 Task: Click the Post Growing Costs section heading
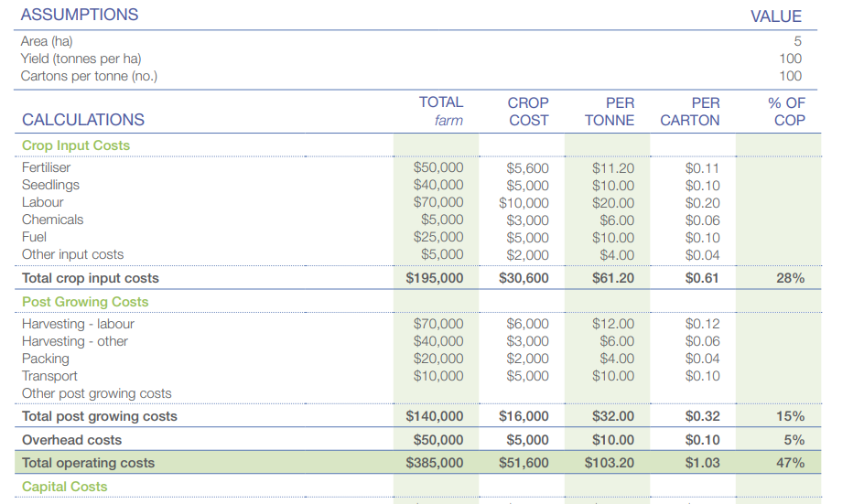pos(85,302)
